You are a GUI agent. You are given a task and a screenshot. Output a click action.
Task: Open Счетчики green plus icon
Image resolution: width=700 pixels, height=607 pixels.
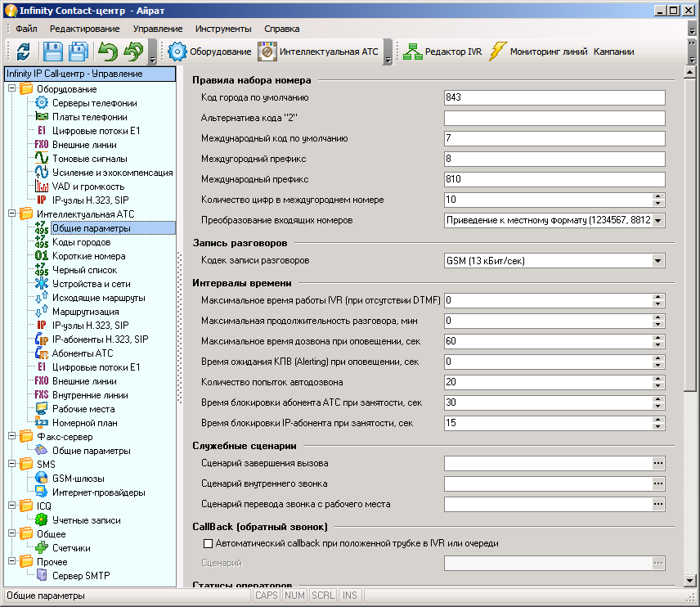[42, 547]
